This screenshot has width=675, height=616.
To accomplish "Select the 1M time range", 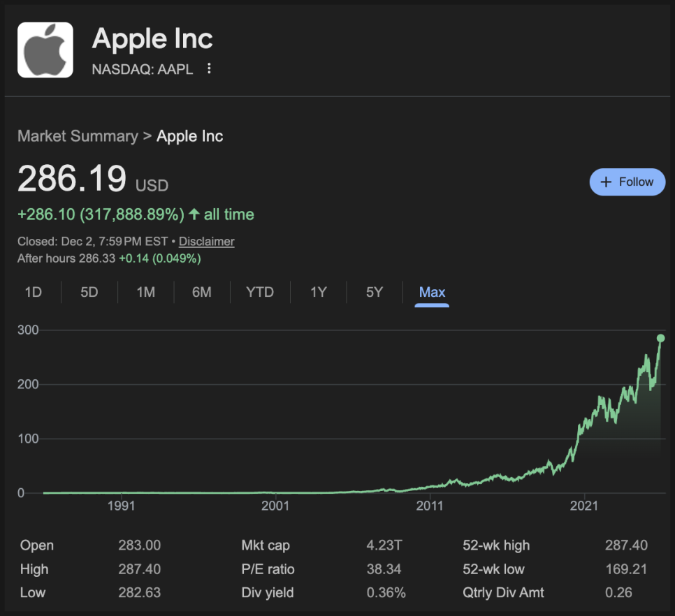I will [x=145, y=292].
